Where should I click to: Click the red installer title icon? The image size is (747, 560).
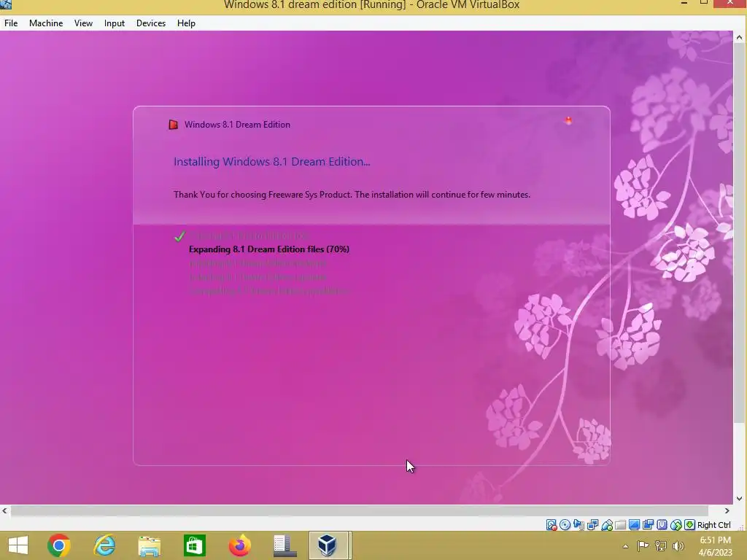174,125
